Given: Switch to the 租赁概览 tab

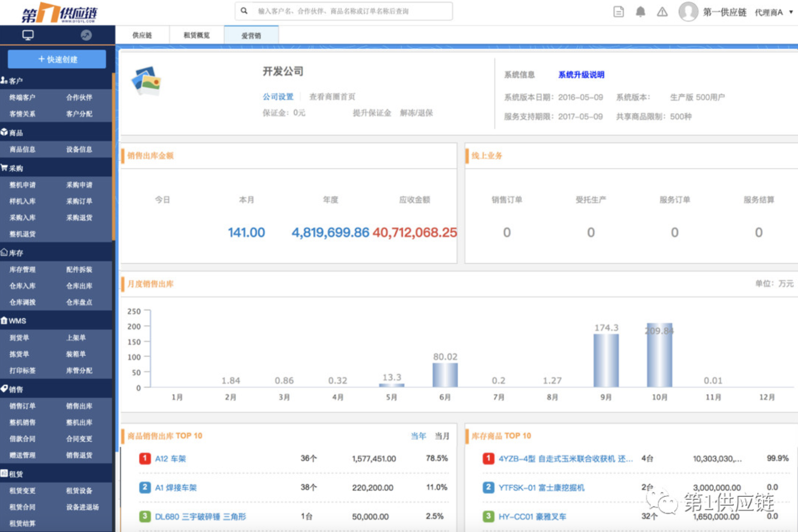Looking at the screenshot, I should tap(196, 35).
